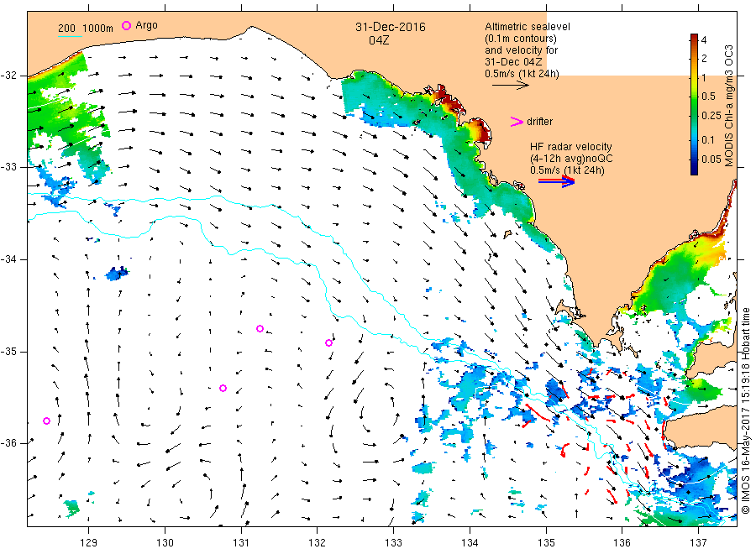Click the 'Altimetric sealevel' legend text

pyautogui.click(x=528, y=27)
